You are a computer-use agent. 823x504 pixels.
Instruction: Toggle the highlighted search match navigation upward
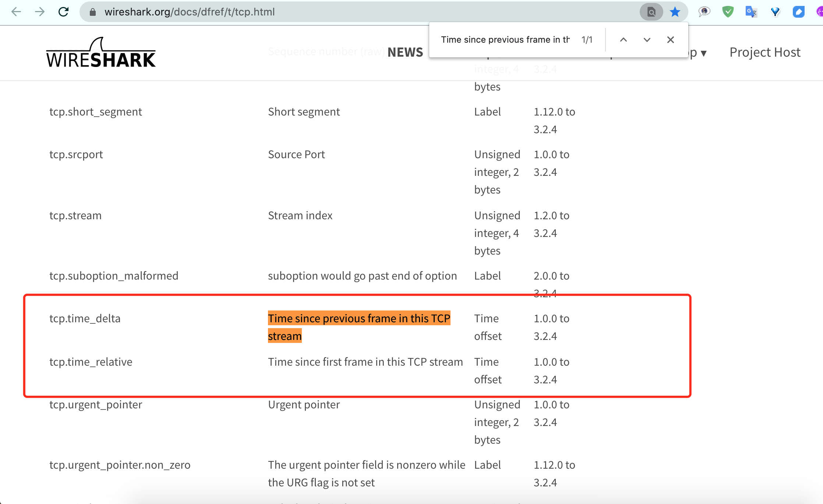[x=624, y=40]
